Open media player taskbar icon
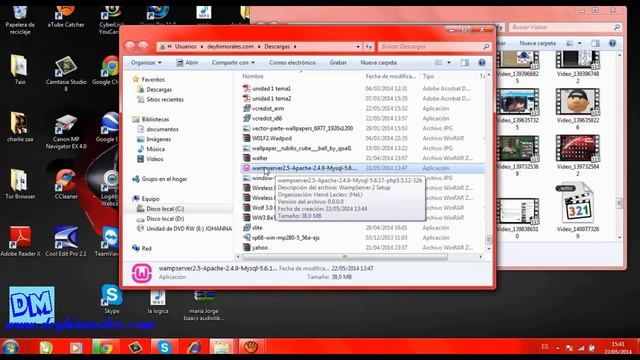 point(76,347)
